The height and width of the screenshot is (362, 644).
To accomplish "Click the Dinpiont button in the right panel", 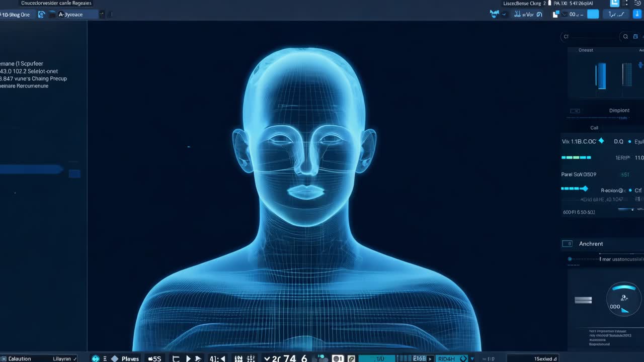I will pos(619,110).
